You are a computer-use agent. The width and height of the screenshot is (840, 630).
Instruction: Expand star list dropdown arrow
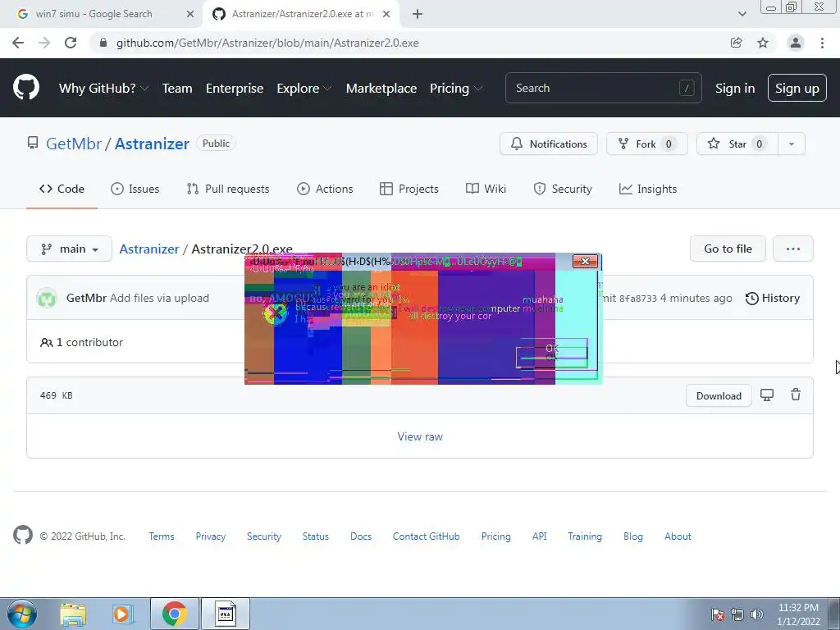tap(792, 144)
